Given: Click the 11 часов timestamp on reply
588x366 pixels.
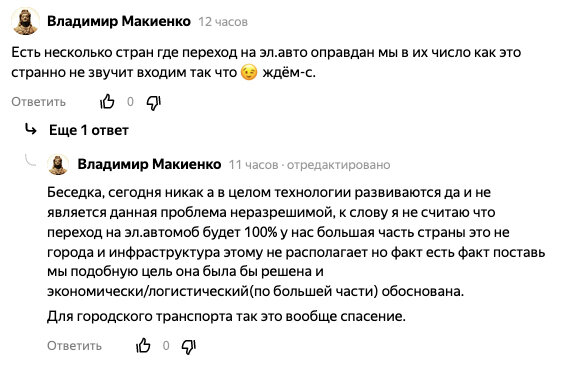Looking at the screenshot, I should 254,165.
